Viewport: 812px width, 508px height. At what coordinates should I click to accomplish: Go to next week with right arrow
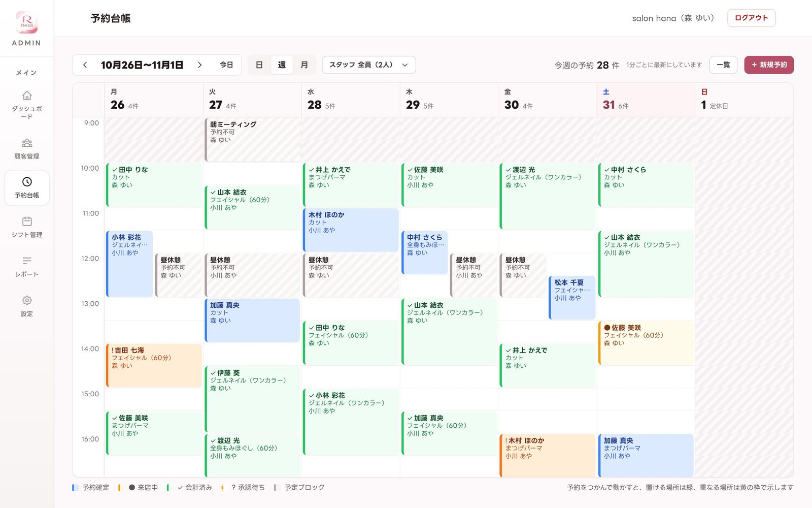(x=200, y=65)
